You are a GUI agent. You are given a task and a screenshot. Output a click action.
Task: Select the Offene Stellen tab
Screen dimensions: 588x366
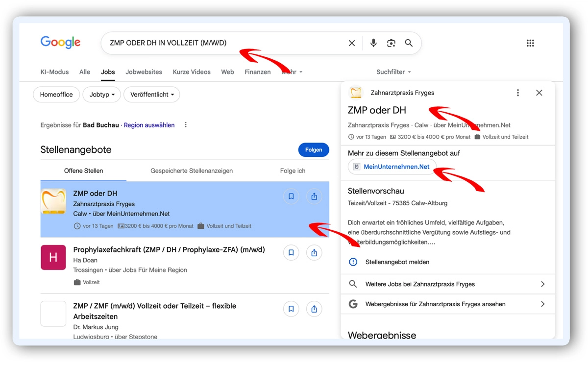(x=83, y=171)
